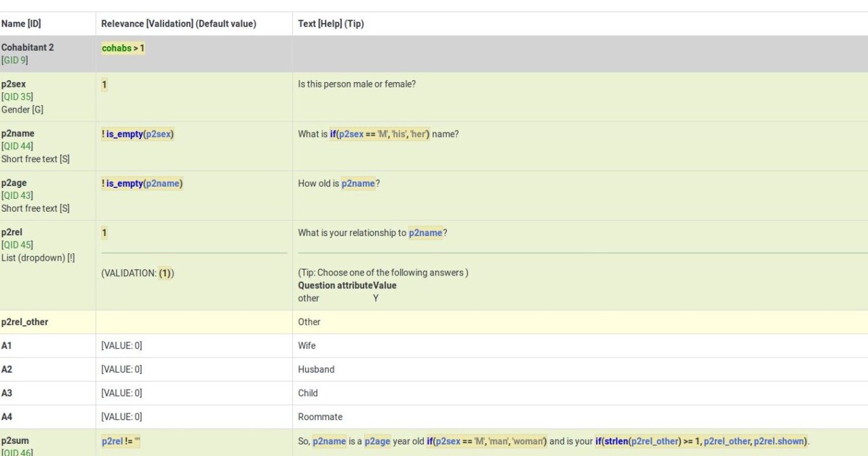
Task: Follow the QID 44 link under p2name
Action: [17, 147]
